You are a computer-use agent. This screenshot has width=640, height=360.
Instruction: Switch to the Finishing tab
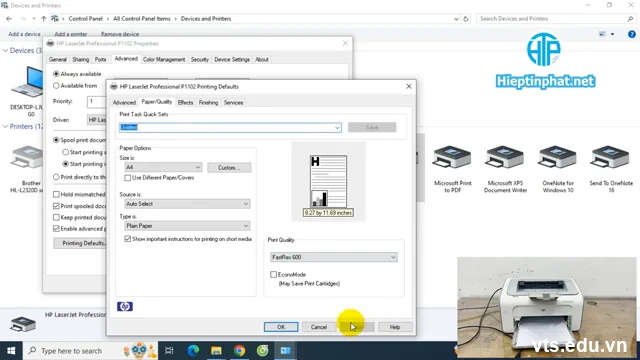(x=208, y=102)
